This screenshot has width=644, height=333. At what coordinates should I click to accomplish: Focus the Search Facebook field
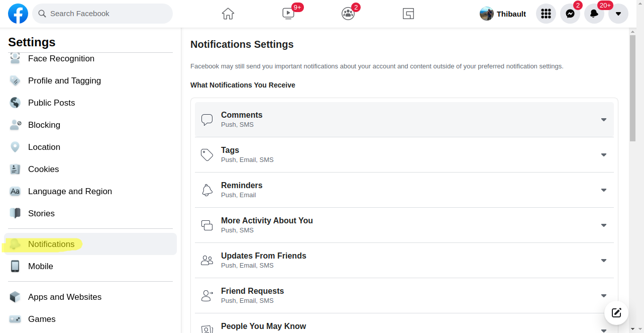tap(102, 14)
